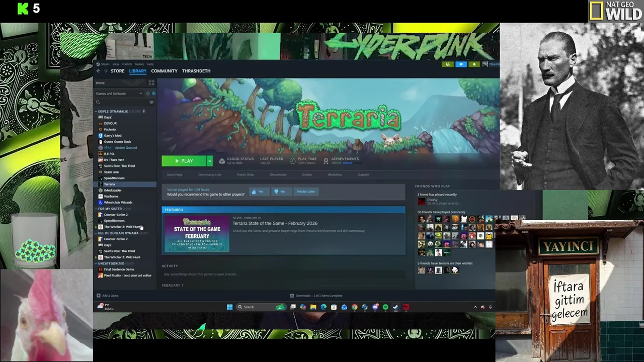Toggle the collections grid view icon

[x=151, y=83]
